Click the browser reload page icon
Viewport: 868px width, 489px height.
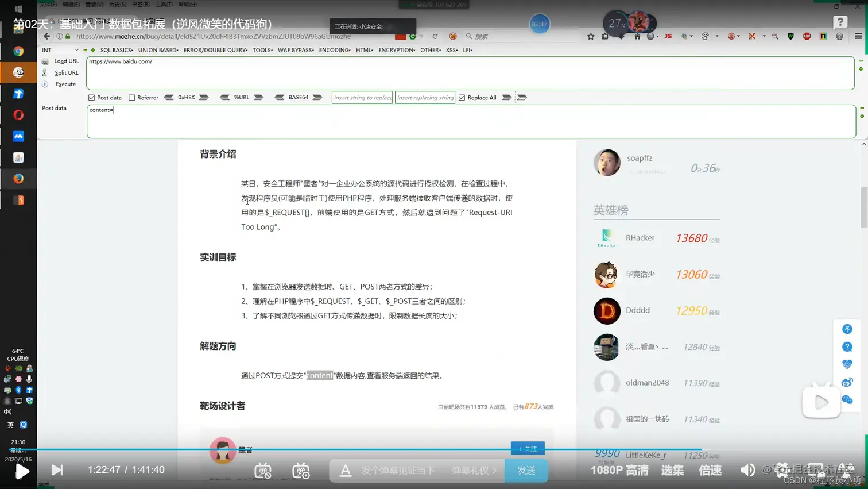click(435, 36)
